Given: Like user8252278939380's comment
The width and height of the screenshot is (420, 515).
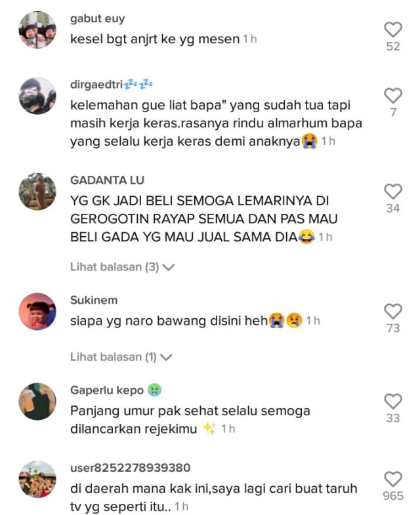Looking at the screenshot, I should point(392,479).
